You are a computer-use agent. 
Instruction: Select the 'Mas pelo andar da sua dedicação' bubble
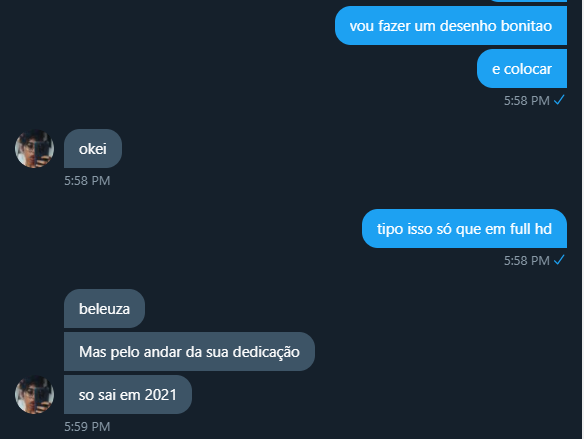(189, 351)
